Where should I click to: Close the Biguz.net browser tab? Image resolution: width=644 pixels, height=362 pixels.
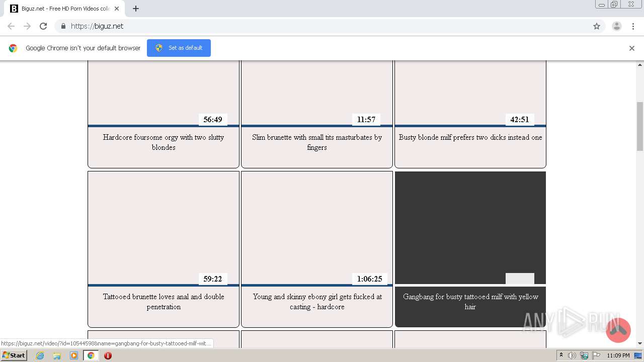pyautogui.click(x=117, y=9)
